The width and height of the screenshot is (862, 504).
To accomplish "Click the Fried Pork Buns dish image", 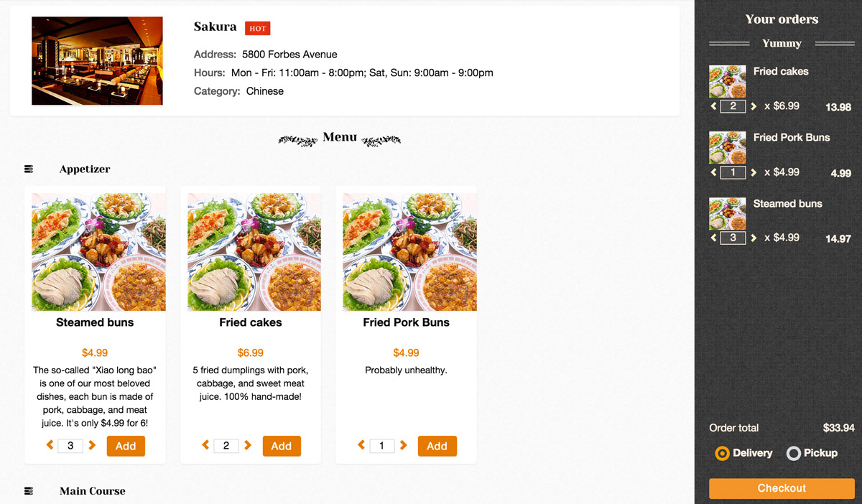I will pos(409,252).
